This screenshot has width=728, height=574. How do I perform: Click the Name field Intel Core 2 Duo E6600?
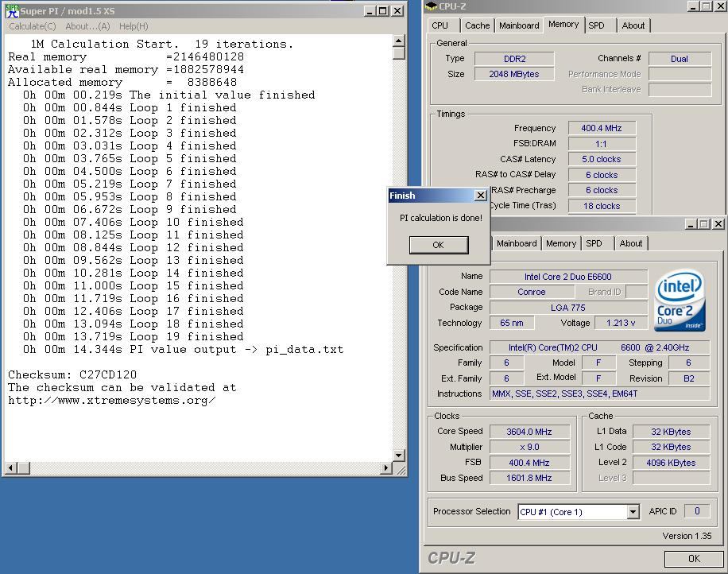[568, 277]
